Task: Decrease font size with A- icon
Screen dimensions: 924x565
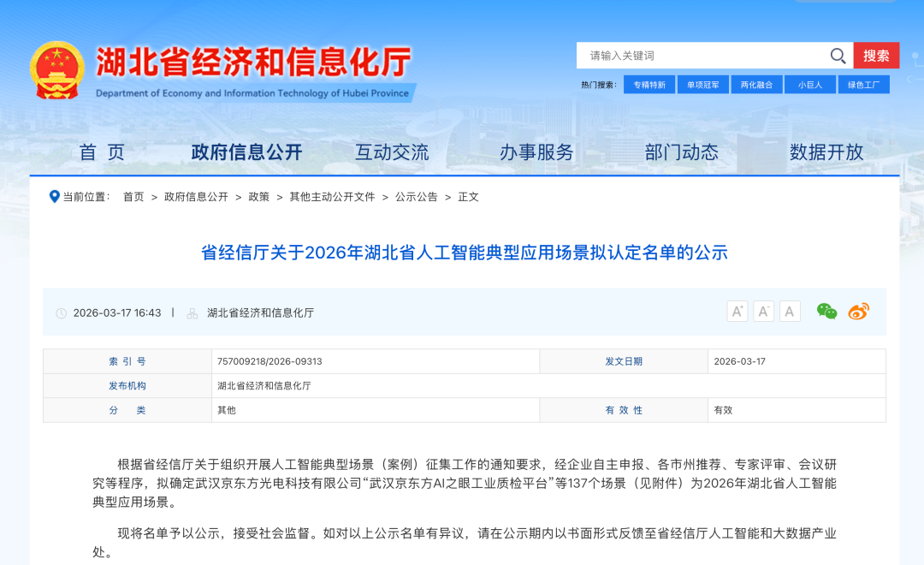Action: [763, 312]
